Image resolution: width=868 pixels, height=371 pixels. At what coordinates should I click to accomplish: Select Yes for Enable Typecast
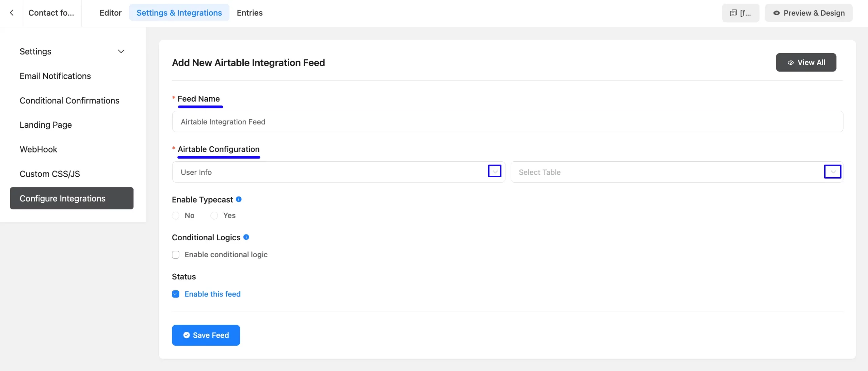(x=214, y=215)
